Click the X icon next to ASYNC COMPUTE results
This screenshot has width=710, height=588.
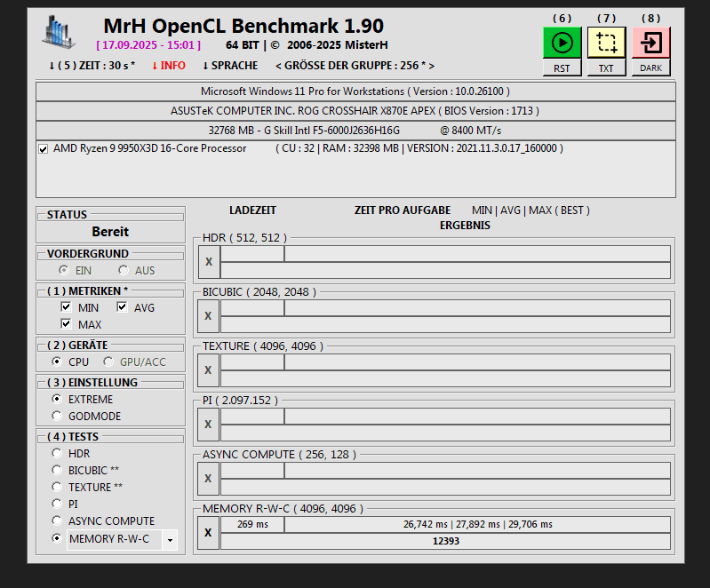point(208,479)
